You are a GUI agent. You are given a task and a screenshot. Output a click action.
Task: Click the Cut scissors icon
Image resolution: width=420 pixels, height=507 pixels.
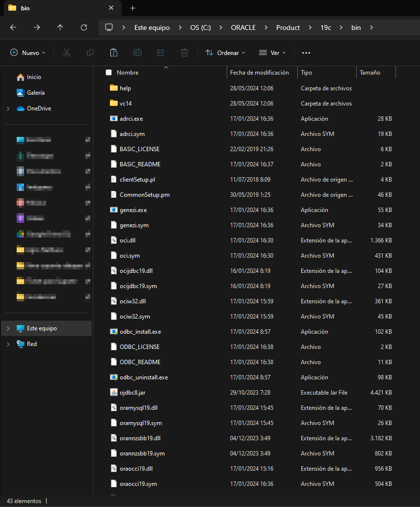(67, 53)
